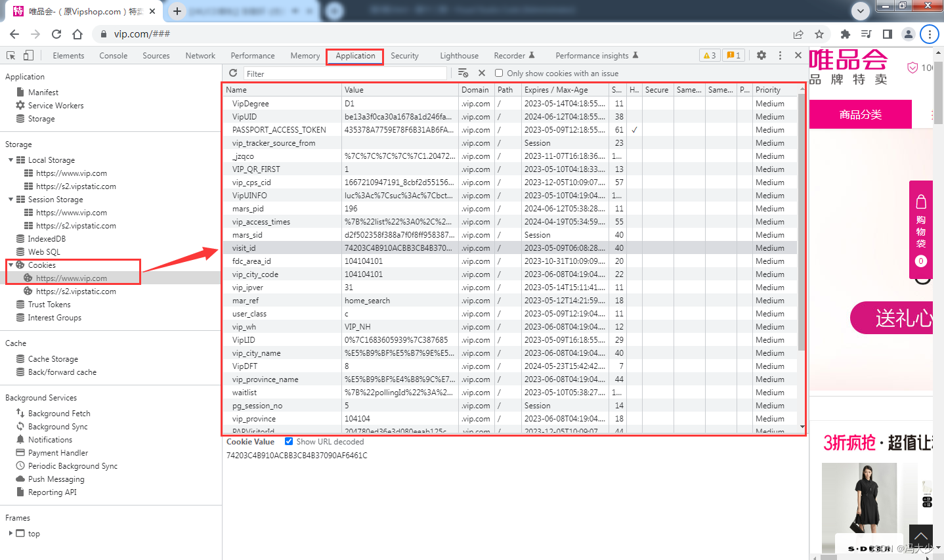Open the Security tab
Image resolution: width=944 pixels, height=560 pixels.
(x=404, y=56)
